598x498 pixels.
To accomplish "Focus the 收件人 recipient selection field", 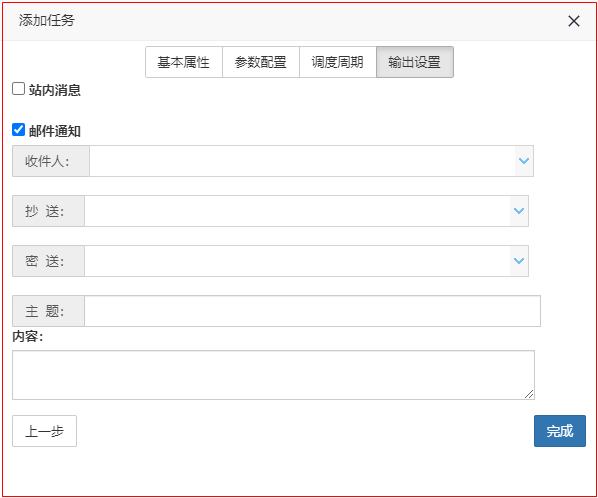I will pos(302,161).
